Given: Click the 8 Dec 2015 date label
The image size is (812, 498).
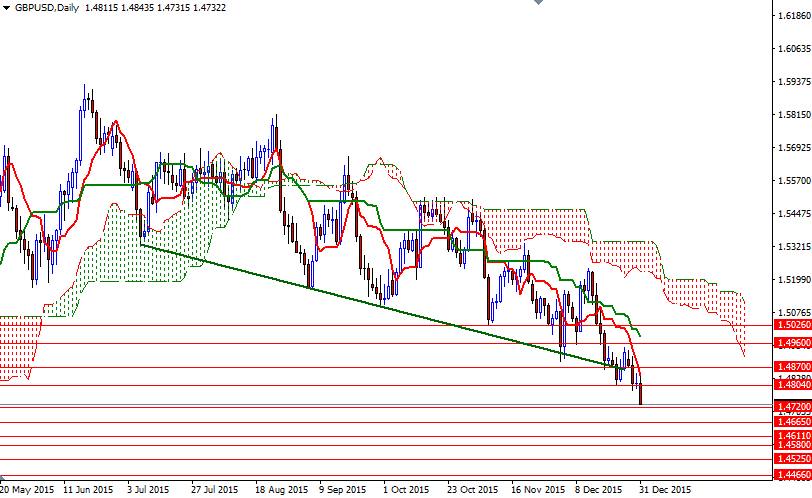Looking at the screenshot, I should coord(598,490).
